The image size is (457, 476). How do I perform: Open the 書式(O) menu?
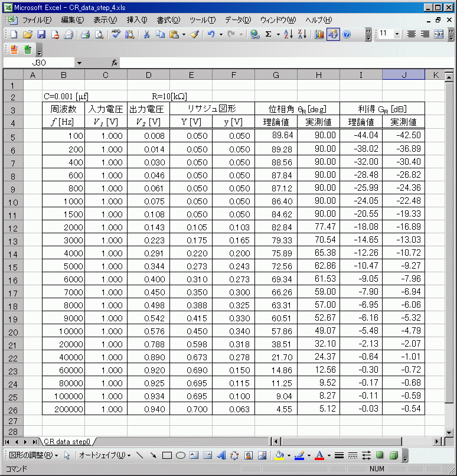point(168,19)
